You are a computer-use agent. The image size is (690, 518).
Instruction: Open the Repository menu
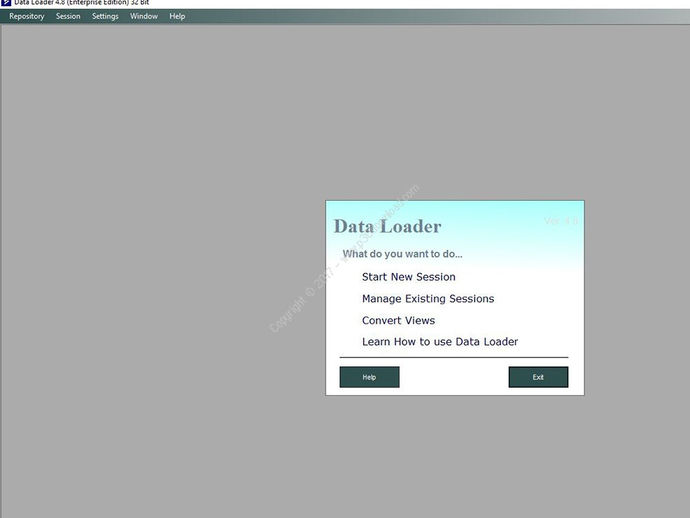[27, 16]
